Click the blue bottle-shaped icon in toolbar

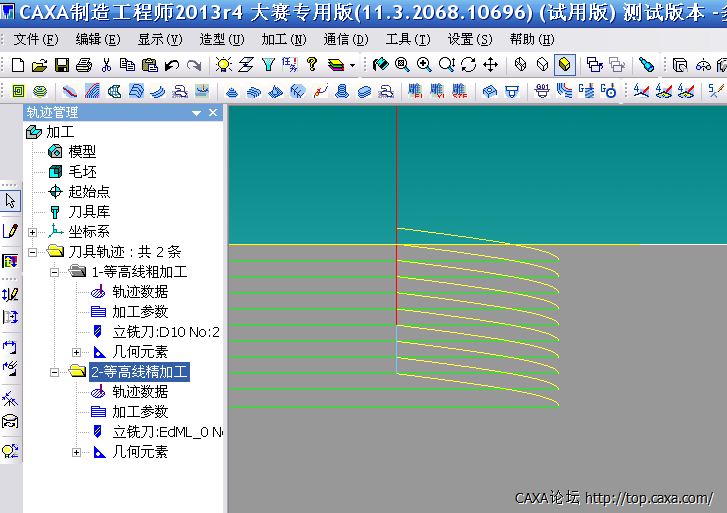tap(646, 64)
